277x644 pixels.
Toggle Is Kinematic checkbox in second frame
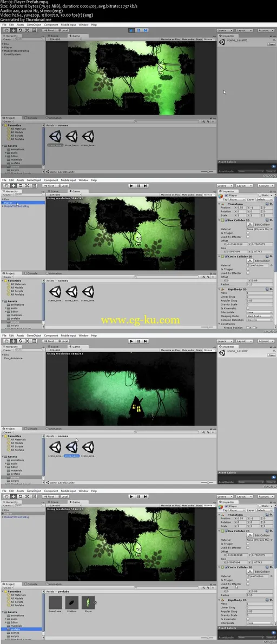248,308
